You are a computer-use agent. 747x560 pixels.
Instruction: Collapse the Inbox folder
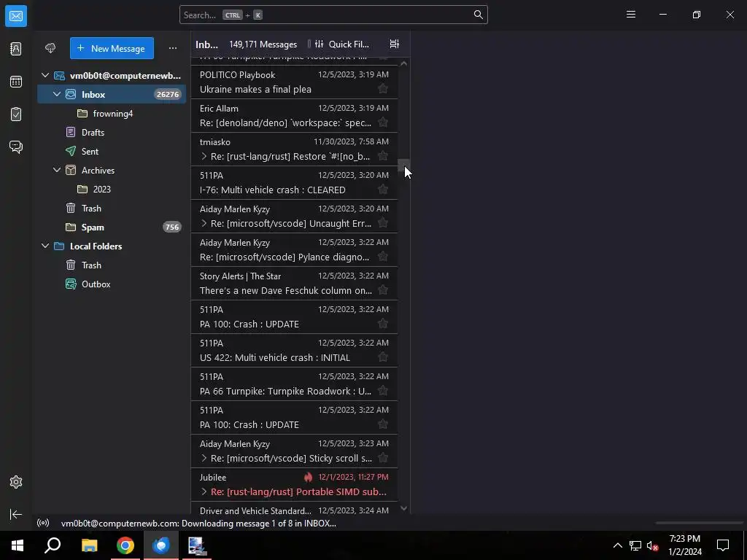(x=57, y=94)
